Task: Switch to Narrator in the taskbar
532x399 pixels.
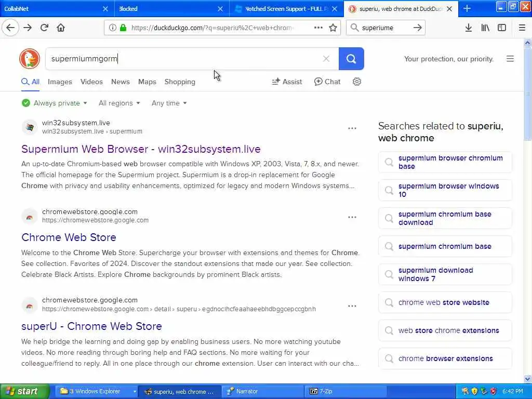Action: (263, 392)
